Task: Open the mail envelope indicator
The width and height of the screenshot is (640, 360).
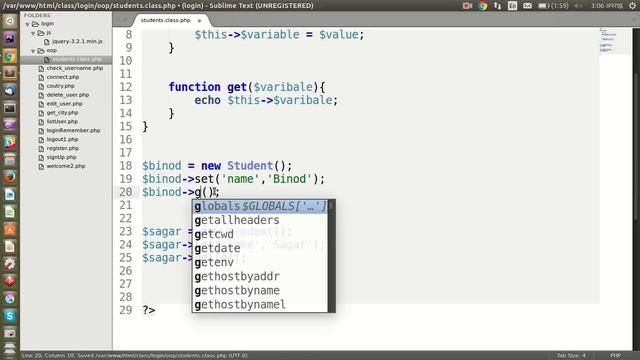Action: click(527, 6)
